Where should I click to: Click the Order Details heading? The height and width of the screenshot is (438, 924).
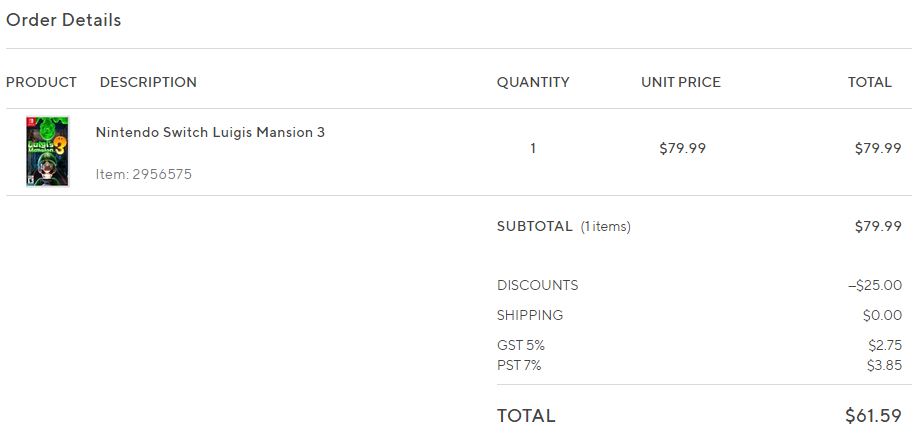(x=64, y=20)
